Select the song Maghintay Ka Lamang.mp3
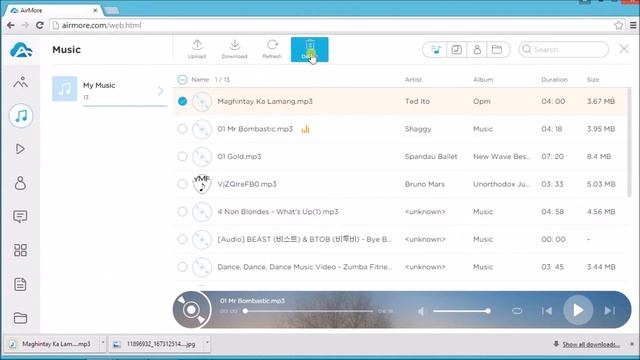This screenshot has width=640, height=360. click(265, 101)
